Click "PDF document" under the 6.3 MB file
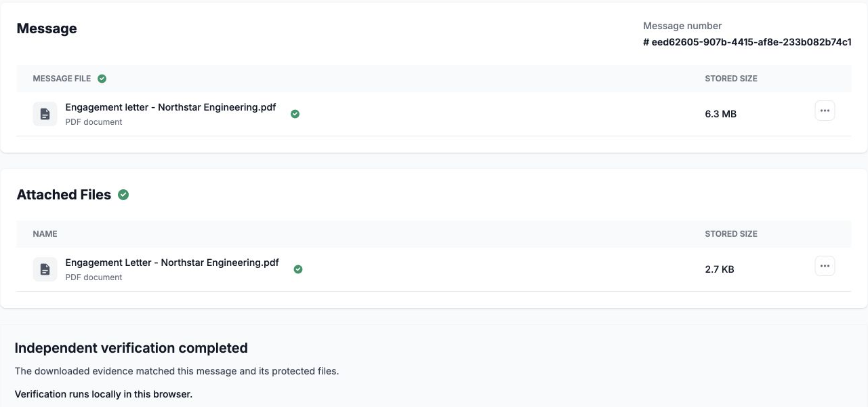 click(94, 122)
